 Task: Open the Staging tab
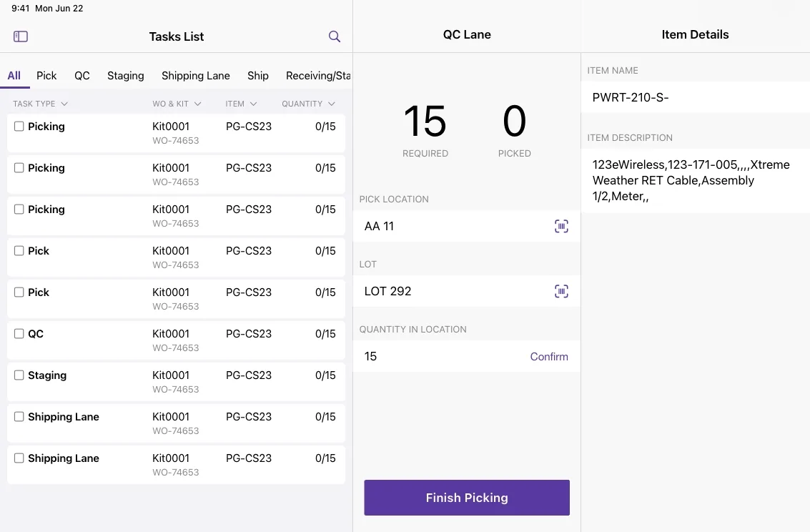[x=126, y=75]
